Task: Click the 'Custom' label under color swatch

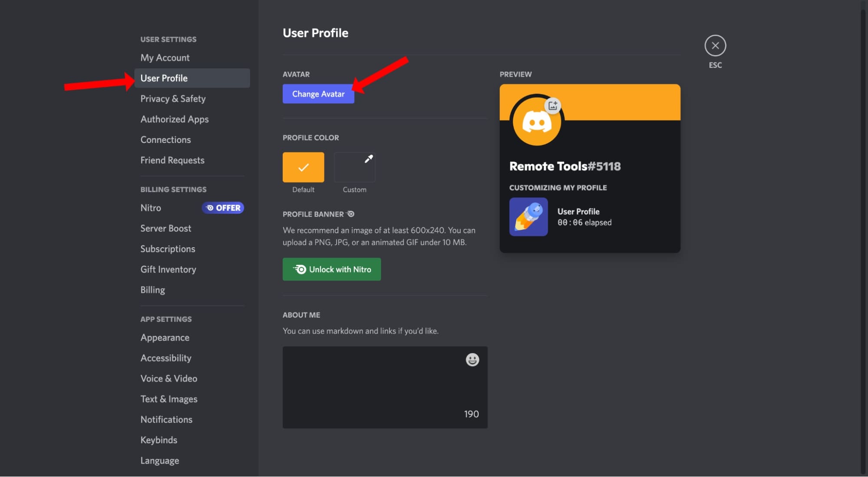Action: point(354,190)
